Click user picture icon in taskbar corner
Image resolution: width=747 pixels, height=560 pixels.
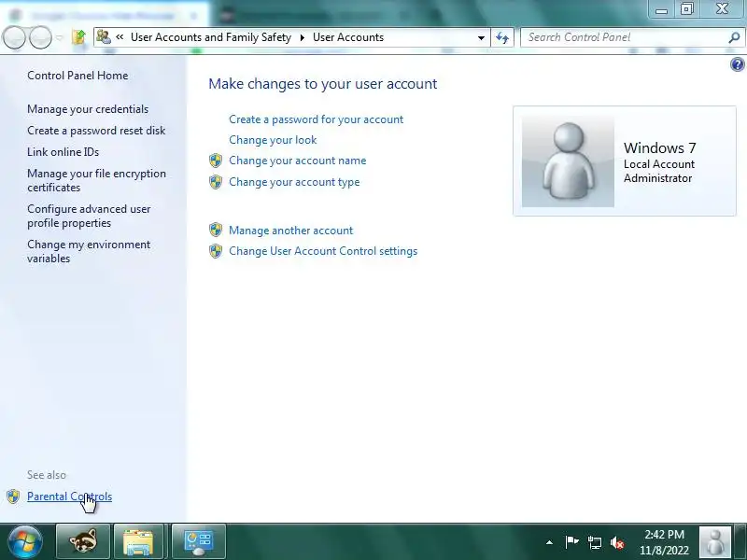(x=714, y=542)
